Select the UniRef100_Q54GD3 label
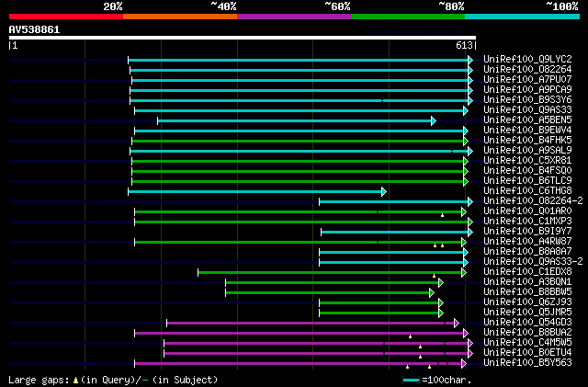588x387 pixels. click(x=527, y=322)
